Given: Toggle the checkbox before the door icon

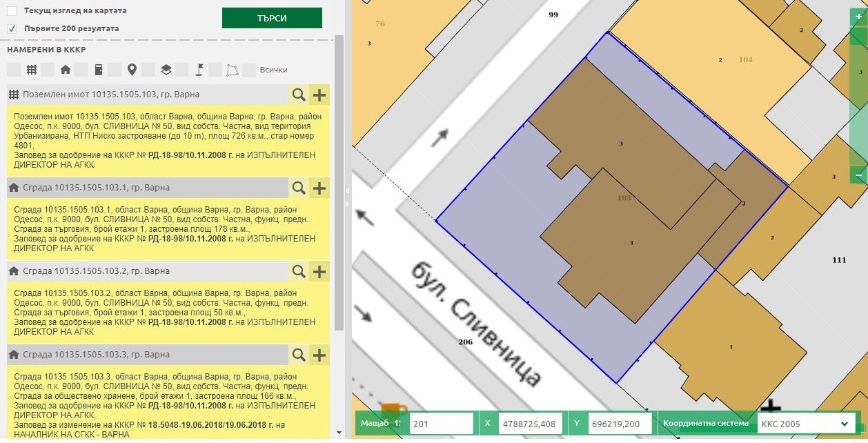Looking at the screenshot, I should 81,70.
